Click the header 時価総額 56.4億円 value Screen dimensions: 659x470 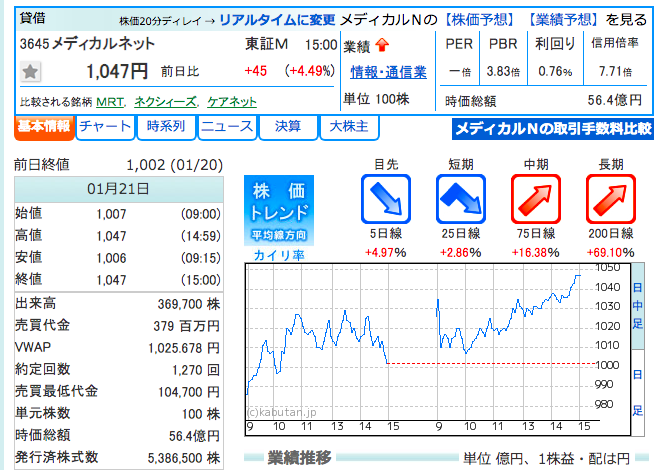point(614,100)
